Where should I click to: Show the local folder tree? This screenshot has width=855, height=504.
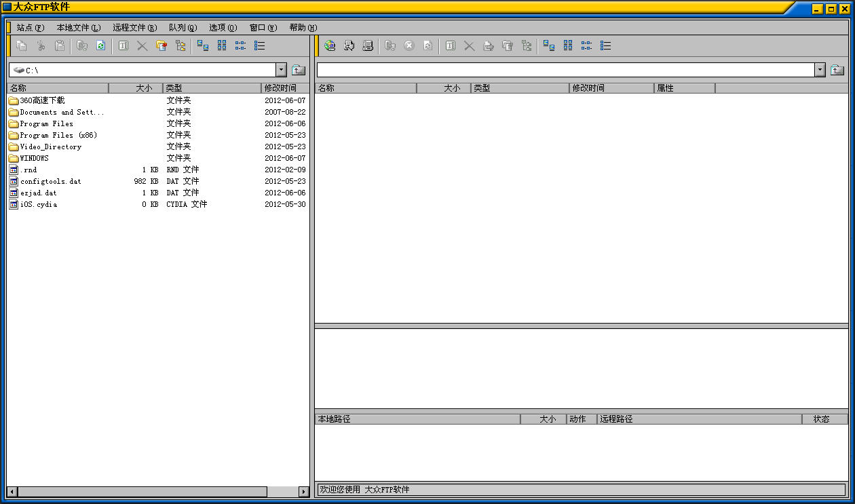[x=180, y=45]
